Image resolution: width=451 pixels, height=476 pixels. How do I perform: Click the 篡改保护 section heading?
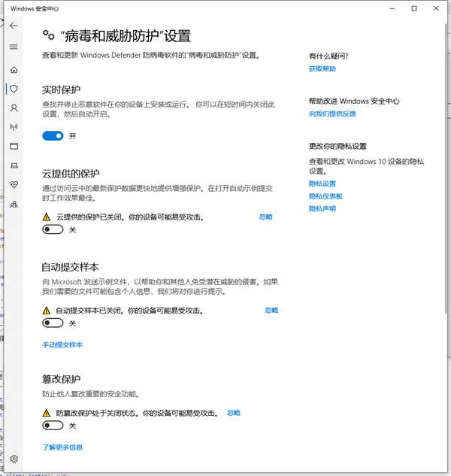(62, 379)
